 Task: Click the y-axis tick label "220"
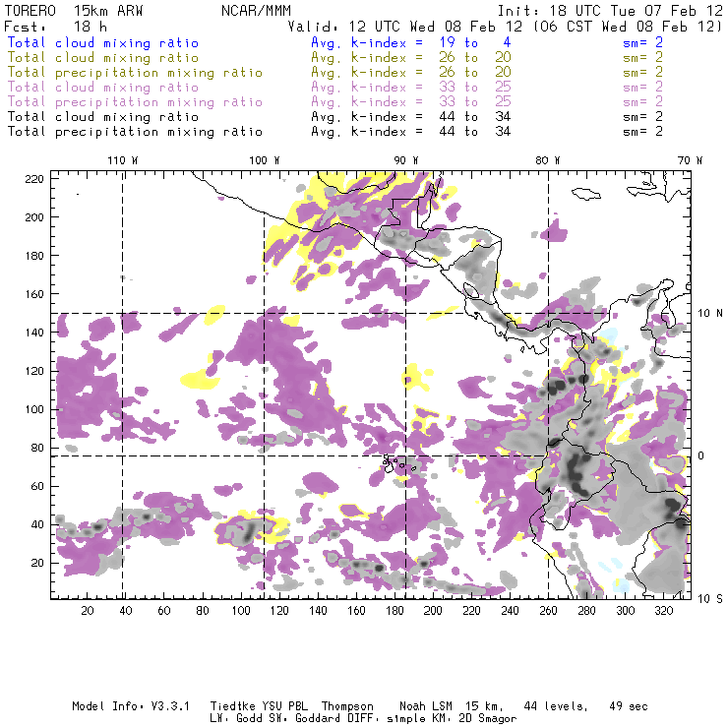coord(34,179)
